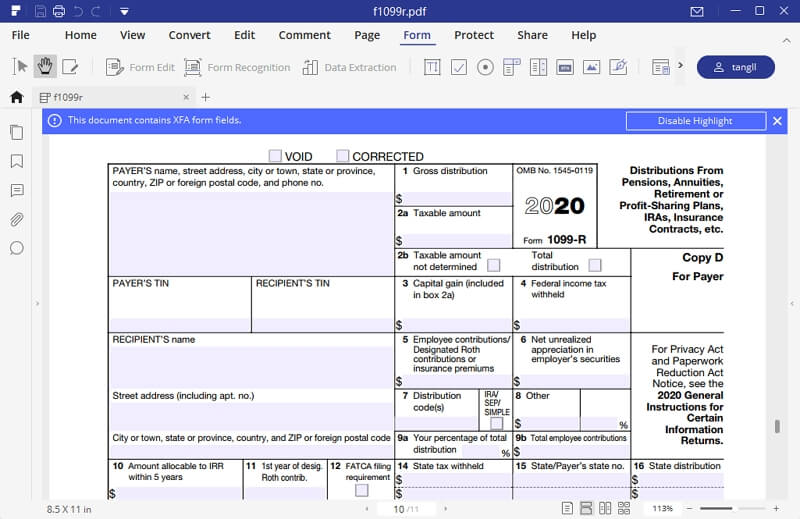800x519 pixels.
Task: Open the Comments panel in sidebar
Action: tap(16, 190)
